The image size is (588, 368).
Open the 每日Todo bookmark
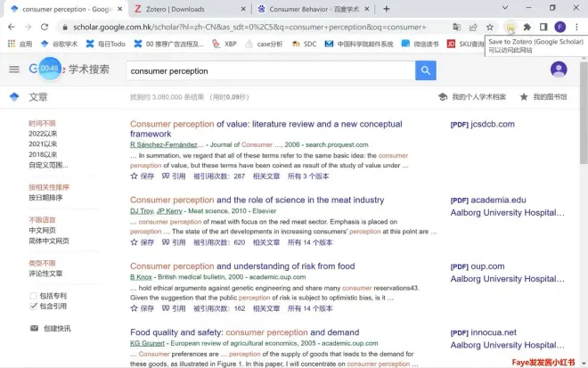[x=106, y=44]
